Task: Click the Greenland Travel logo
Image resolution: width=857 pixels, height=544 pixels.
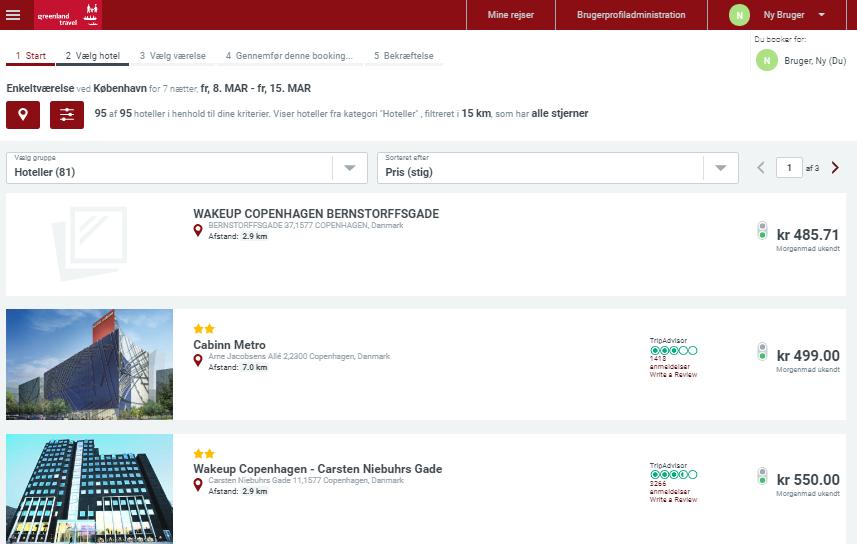Action: 68,15
